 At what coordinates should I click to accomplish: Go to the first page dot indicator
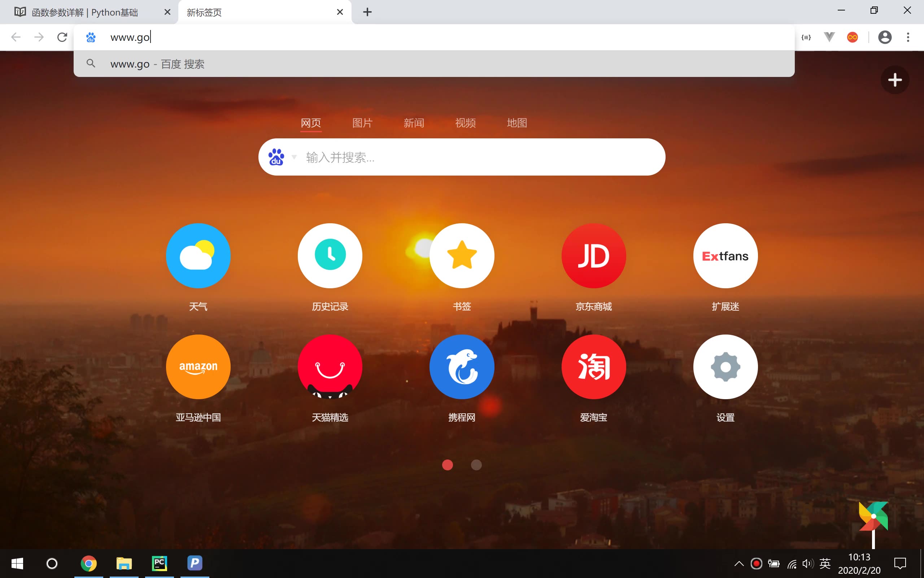447,465
